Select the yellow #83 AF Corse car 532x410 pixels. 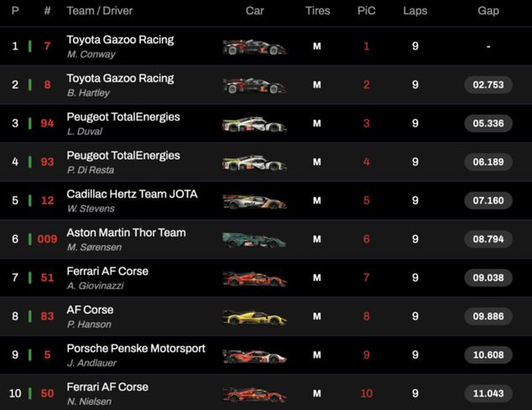254,317
